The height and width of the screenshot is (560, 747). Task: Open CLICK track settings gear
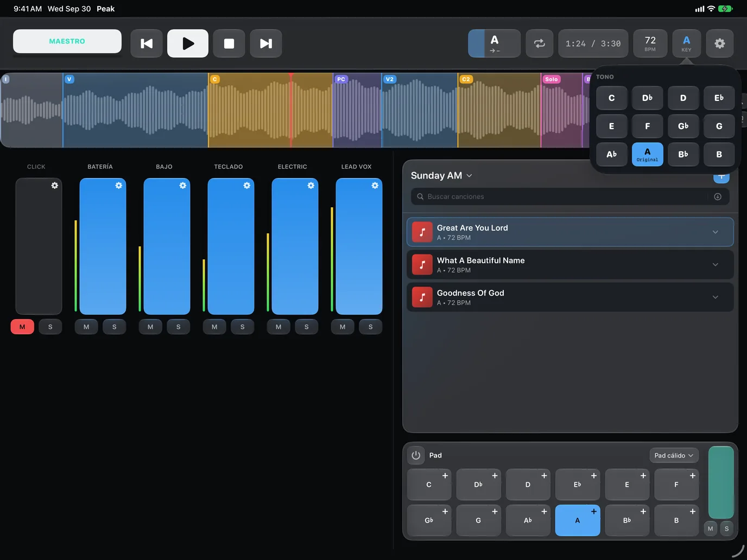tap(55, 186)
